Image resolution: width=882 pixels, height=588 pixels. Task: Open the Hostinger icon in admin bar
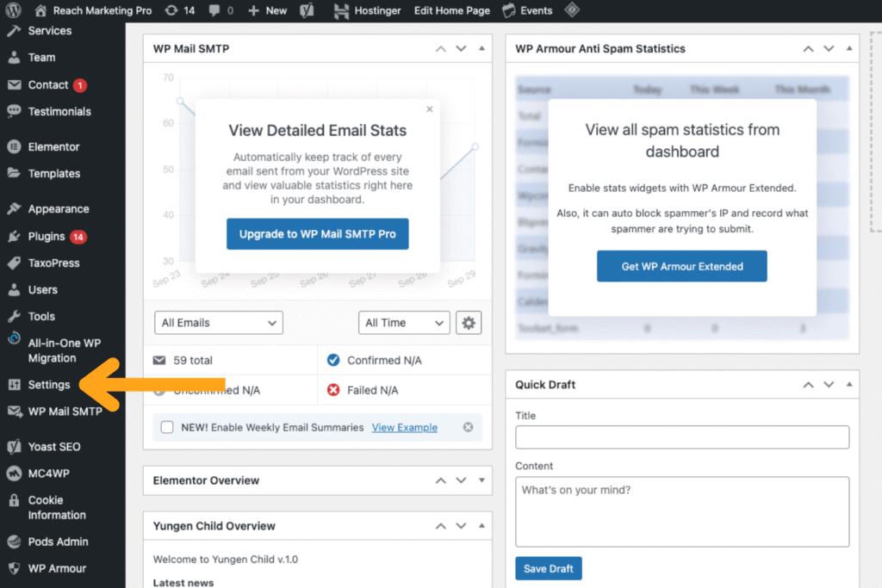(341, 10)
